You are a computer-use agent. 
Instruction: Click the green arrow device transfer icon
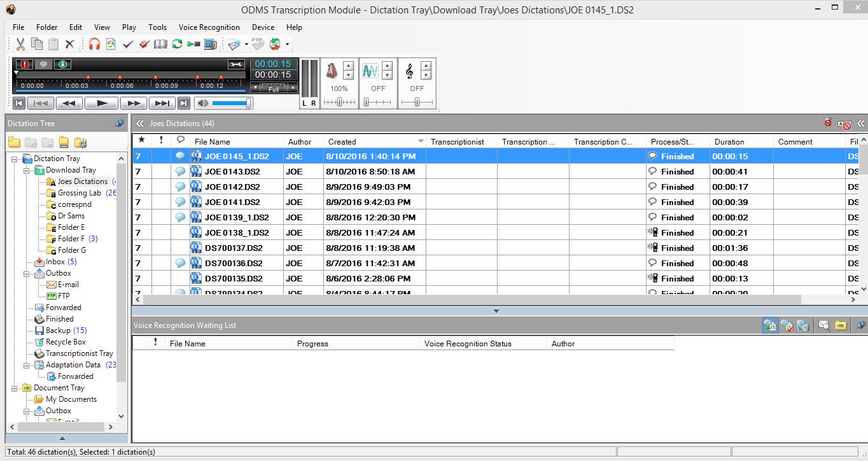click(x=194, y=44)
